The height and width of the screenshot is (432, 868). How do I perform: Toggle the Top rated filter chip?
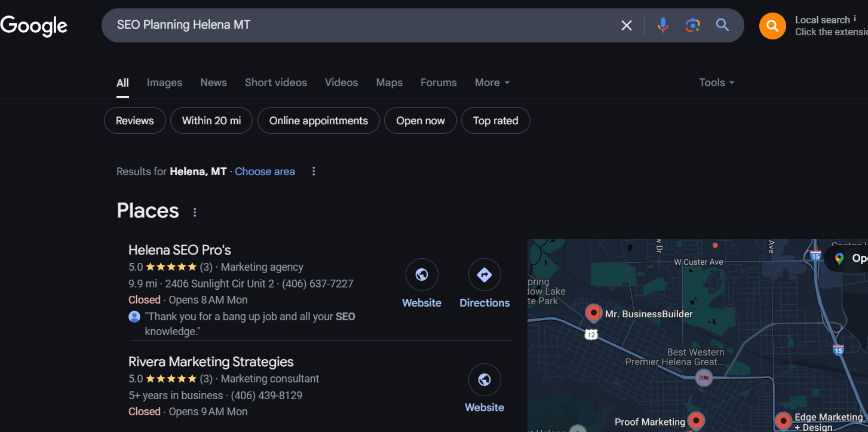496,121
